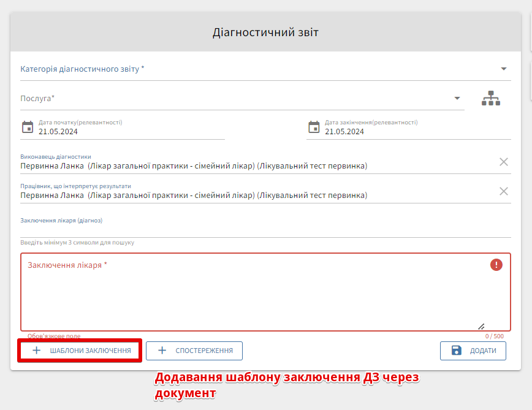532x410 pixels.
Task: Expand the Послуга dropdown arrow
Action: pyautogui.click(x=457, y=98)
